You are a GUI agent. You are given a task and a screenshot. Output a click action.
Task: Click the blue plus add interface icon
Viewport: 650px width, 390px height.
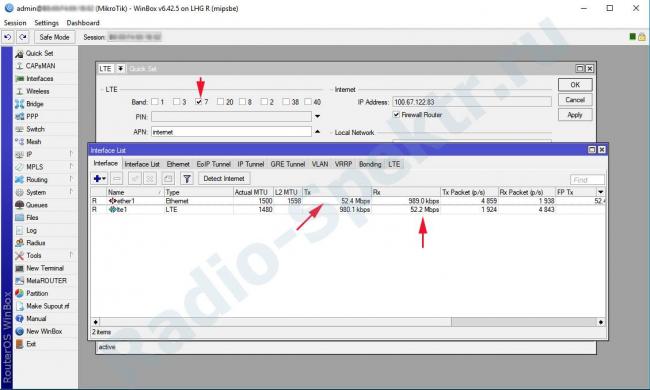click(99, 179)
